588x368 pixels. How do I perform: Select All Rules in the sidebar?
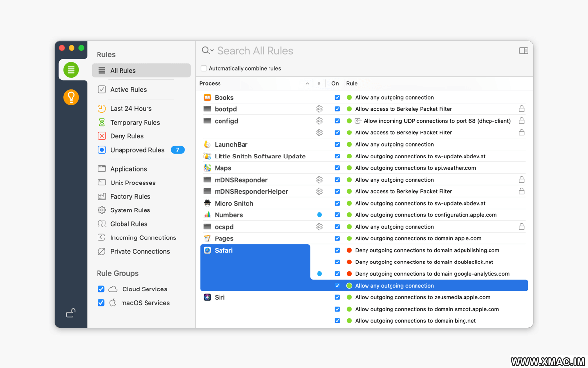click(141, 70)
